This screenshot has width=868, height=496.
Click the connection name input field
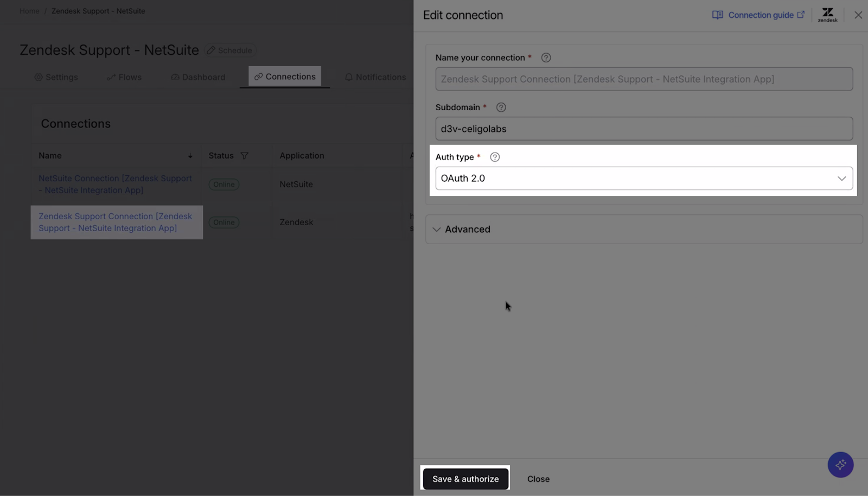point(644,79)
